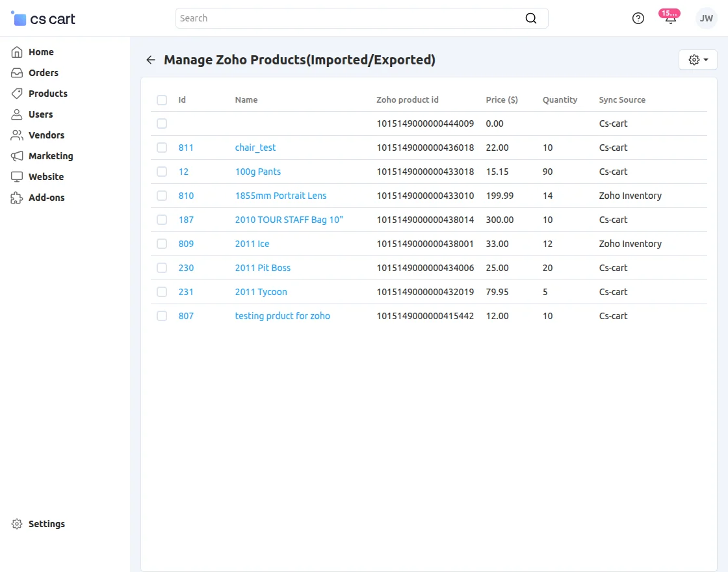Select all products with the header checkbox

[x=161, y=100]
